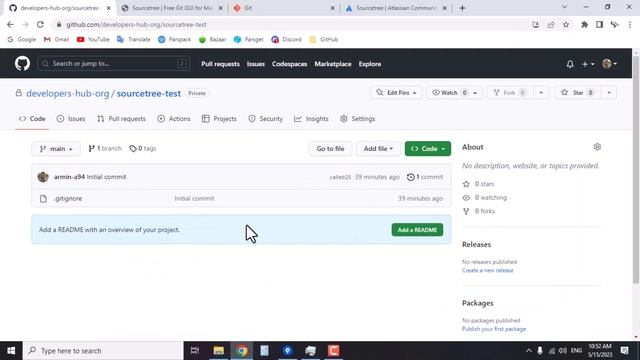The height and width of the screenshot is (360, 640).
Task: Open the Actions tab
Action: coord(174,119)
